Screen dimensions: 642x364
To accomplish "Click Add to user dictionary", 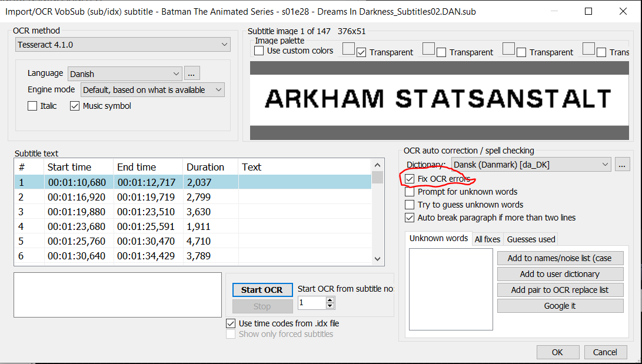I will point(560,273).
